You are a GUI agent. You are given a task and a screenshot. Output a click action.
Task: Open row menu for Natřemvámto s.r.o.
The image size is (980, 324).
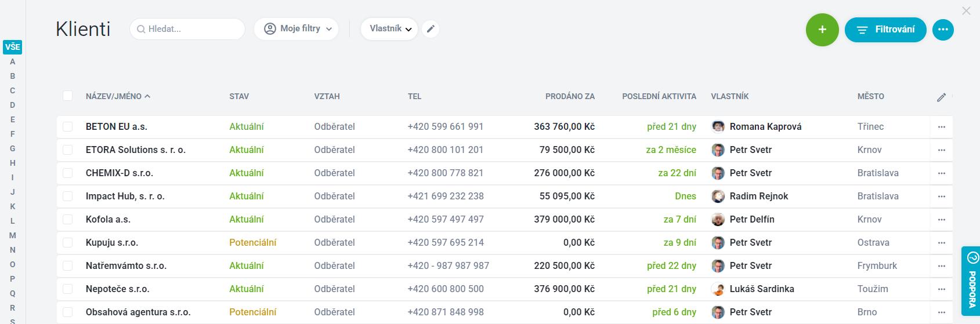941,265
